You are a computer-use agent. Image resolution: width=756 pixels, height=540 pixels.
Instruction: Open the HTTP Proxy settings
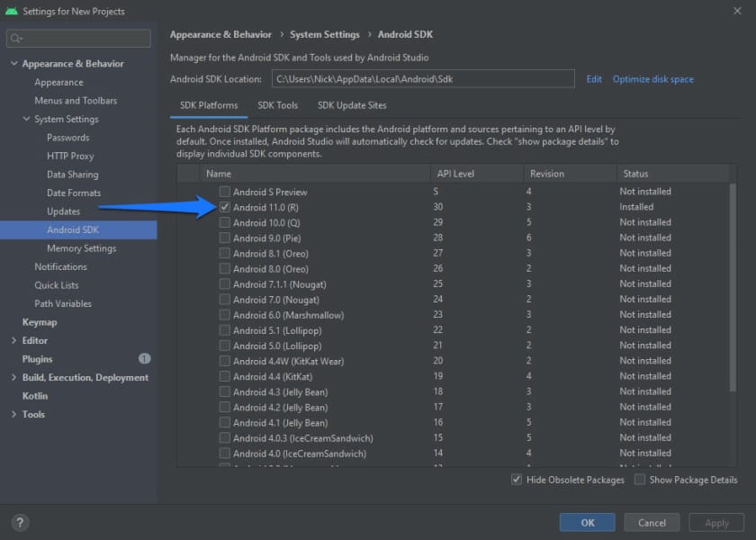point(70,157)
